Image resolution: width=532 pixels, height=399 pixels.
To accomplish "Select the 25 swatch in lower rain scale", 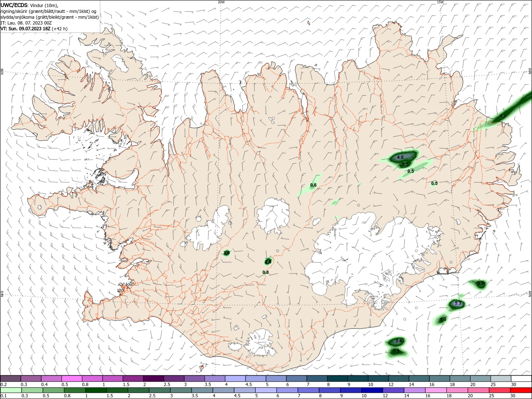I will point(499,390).
